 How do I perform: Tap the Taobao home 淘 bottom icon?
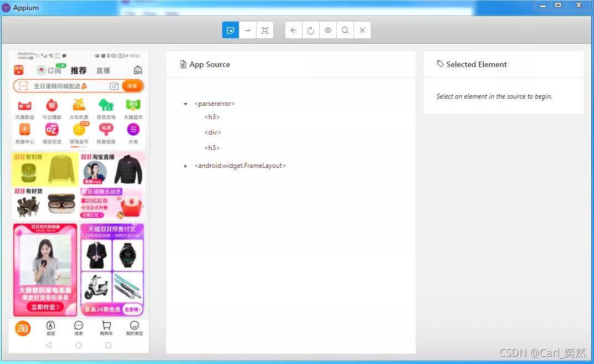(22, 328)
